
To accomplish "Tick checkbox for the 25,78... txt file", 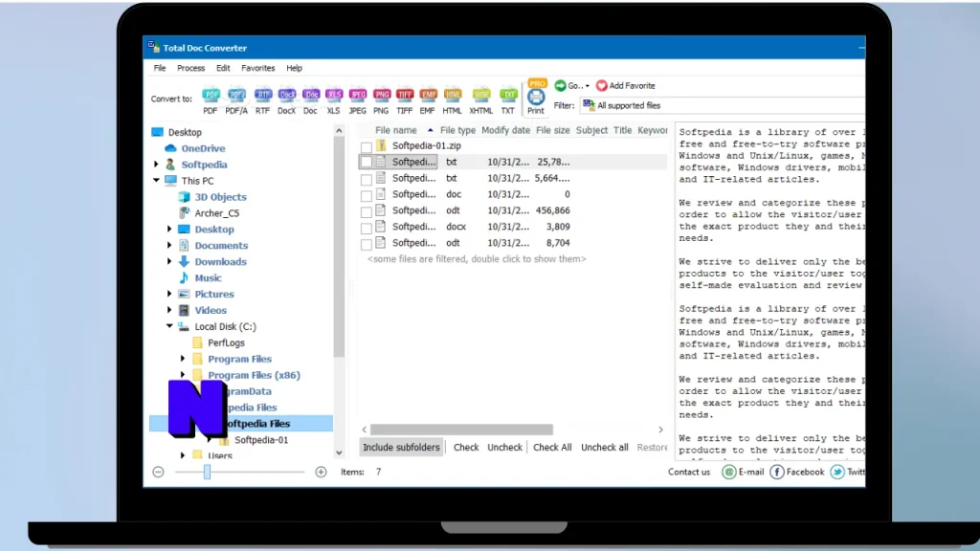I will coord(367,162).
